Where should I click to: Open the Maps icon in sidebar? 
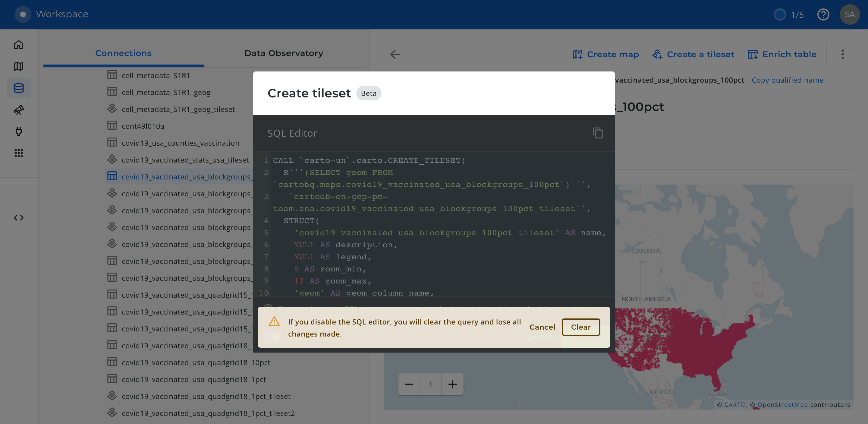point(18,66)
